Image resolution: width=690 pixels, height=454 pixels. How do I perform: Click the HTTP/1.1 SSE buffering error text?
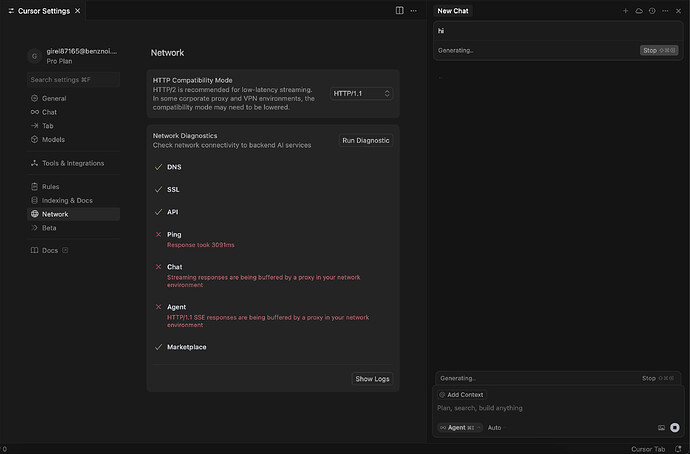pos(268,321)
